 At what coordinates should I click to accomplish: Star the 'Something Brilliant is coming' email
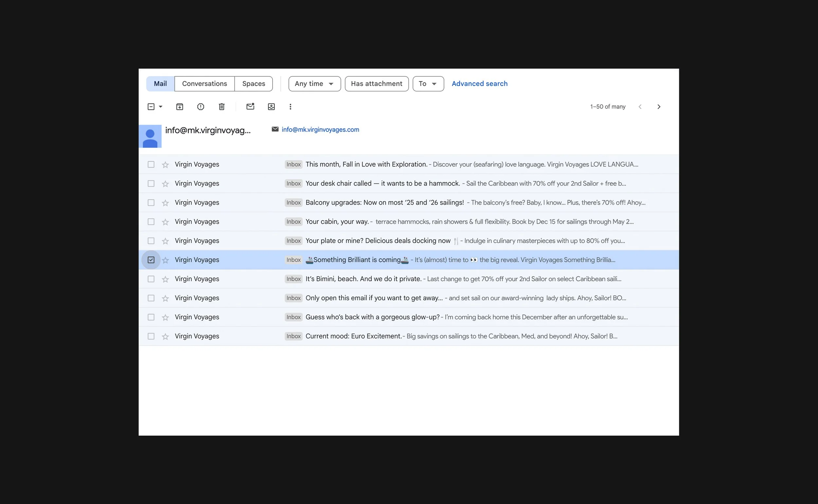[165, 260]
